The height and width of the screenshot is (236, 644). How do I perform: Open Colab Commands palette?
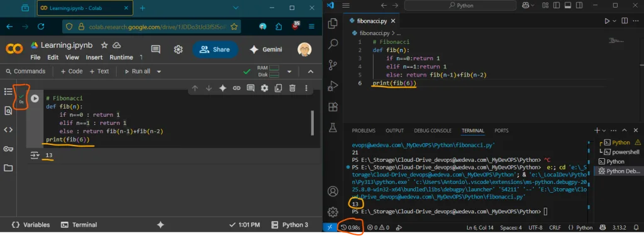pyautogui.click(x=25, y=72)
